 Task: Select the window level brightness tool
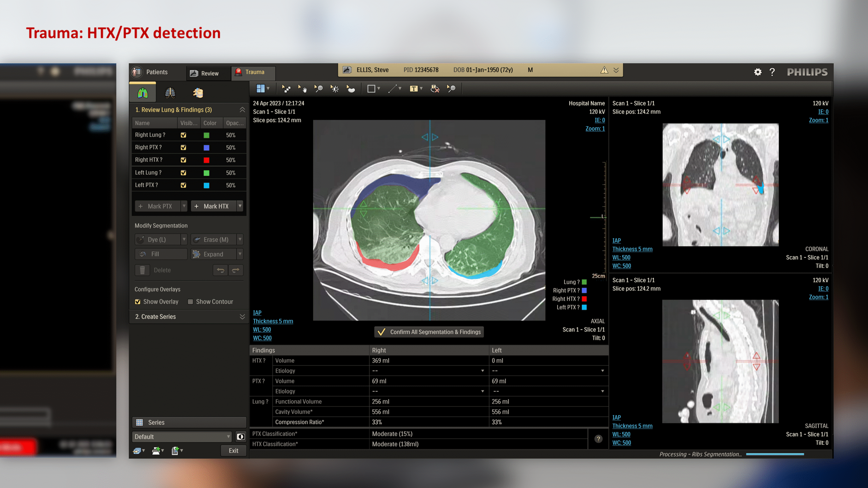pos(335,89)
